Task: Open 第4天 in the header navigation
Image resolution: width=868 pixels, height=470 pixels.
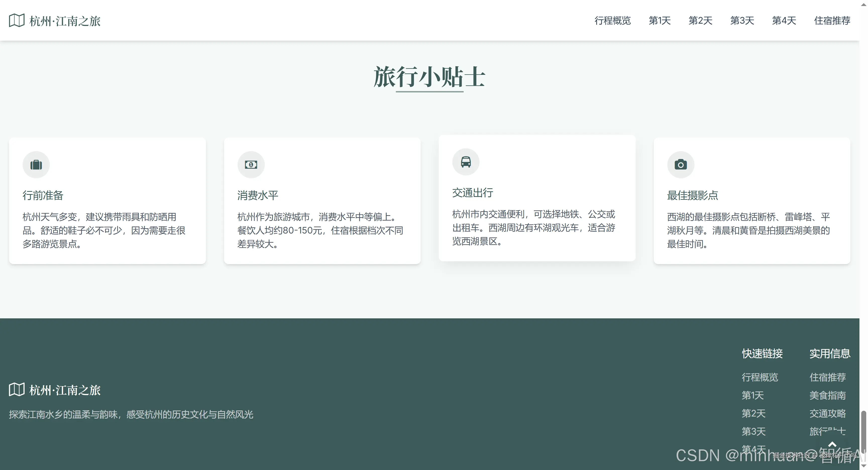Action: [x=784, y=21]
